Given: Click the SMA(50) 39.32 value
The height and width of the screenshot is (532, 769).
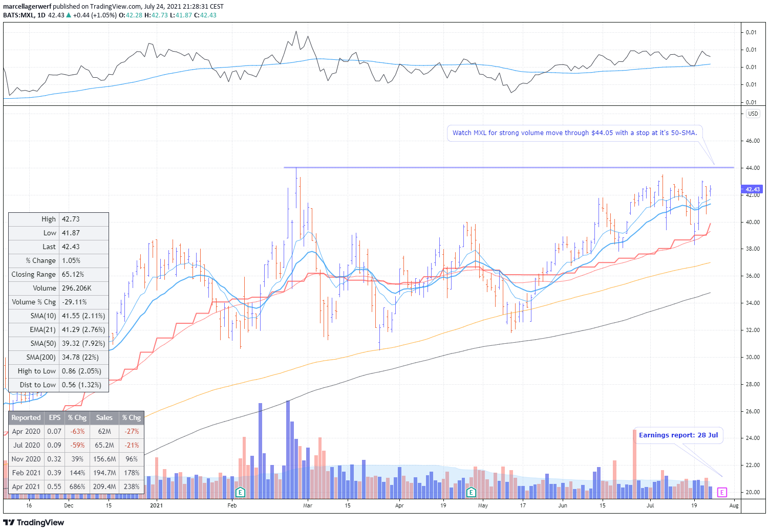Looking at the screenshot, I should (x=83, y=343).
